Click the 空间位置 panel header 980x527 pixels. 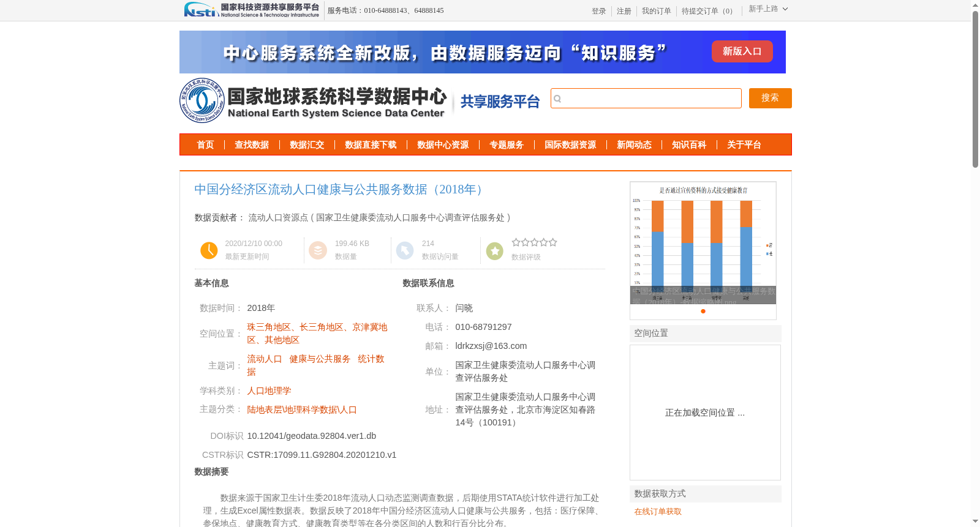point(706,333)
